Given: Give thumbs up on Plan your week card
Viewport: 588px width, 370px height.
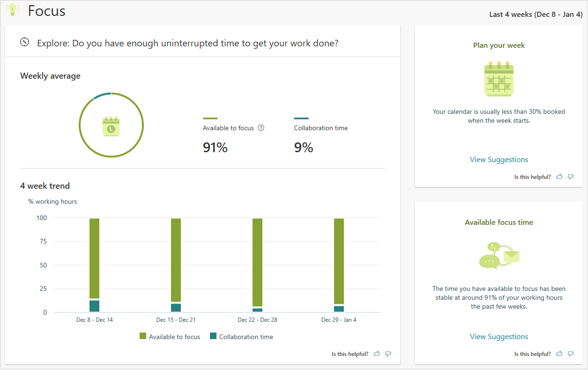Looking at the screenshot, I should (x=559, y=177).
